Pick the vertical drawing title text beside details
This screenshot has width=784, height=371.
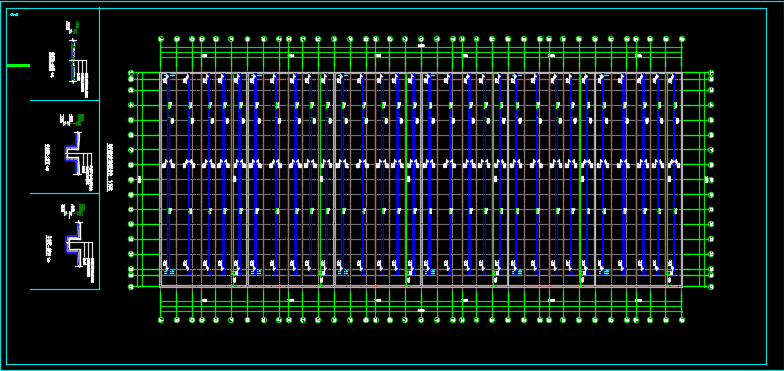pos(109,168)
